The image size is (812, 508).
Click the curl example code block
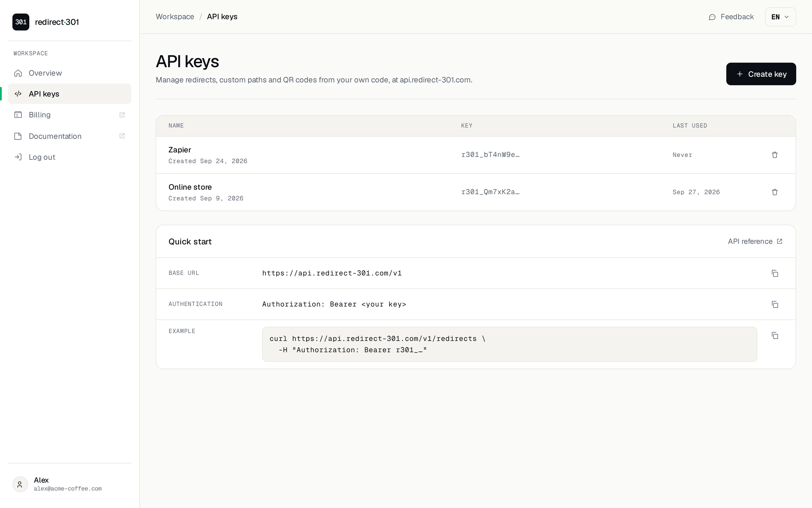pyautogui.click(x=509, y=344)
